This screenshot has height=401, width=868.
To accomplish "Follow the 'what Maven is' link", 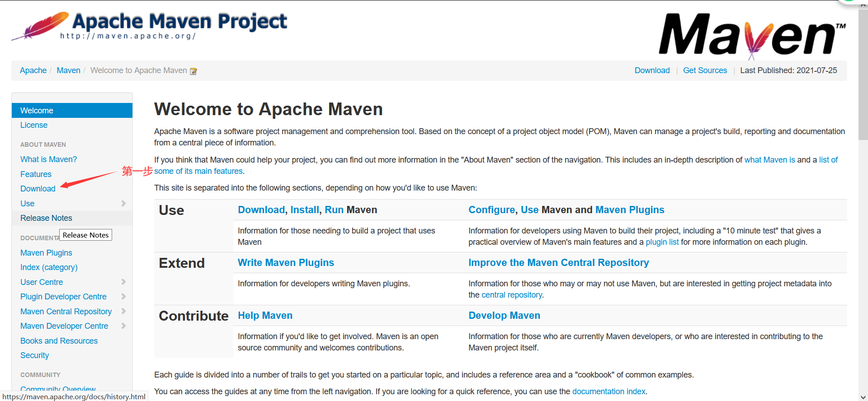I will pos(769,160).
